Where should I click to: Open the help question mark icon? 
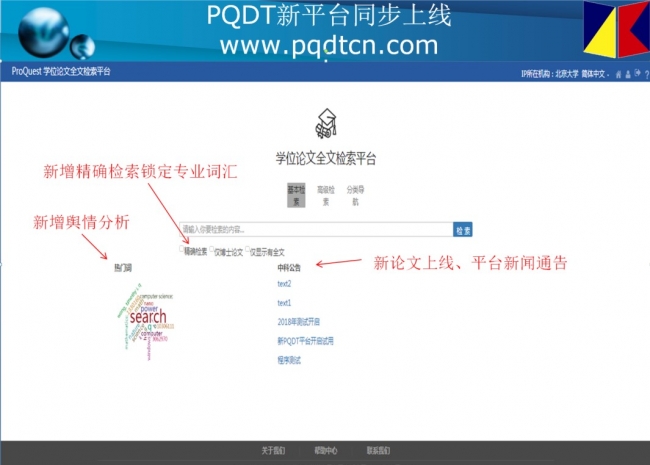click(x=647, y=75)
